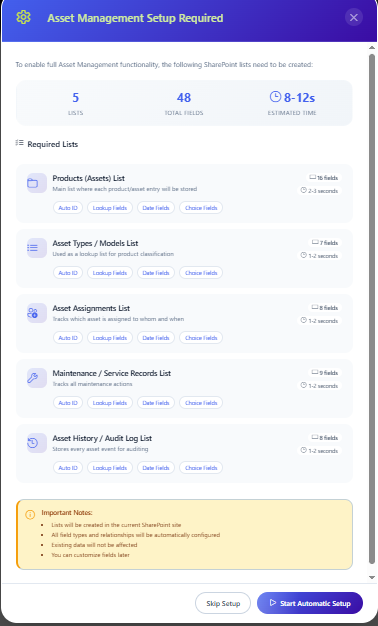The height and width of the screenshot is (626, 378).
Task: Click Choice Fields tag under Asset Types / Models
Action: click(x=201, y=273)
